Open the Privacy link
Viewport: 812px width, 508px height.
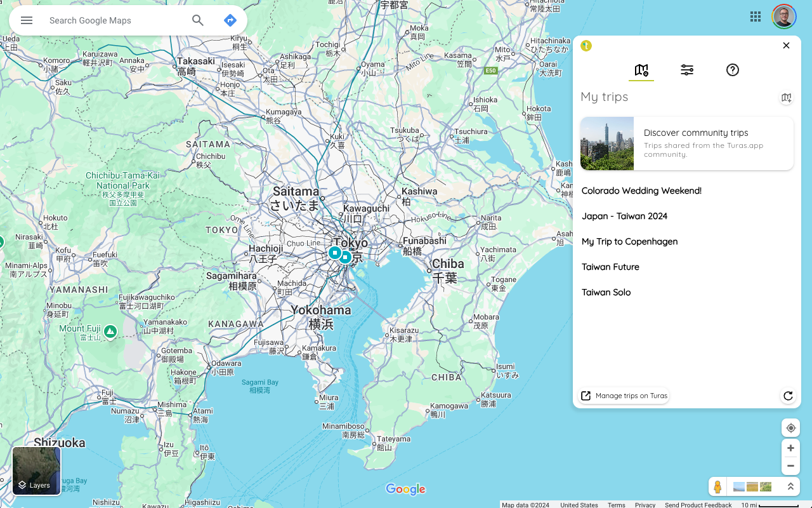point(645,505)
